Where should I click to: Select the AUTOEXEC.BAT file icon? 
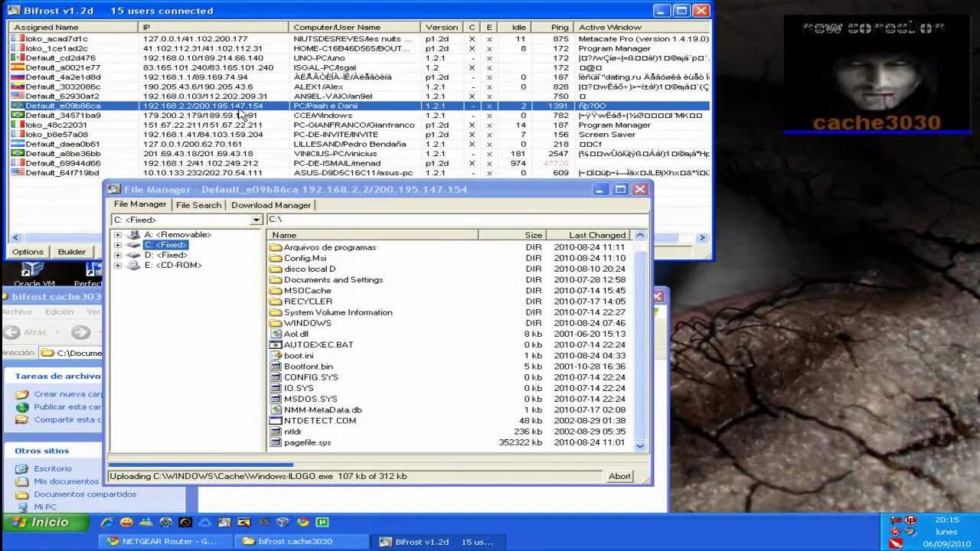click(x=276, y=344)
